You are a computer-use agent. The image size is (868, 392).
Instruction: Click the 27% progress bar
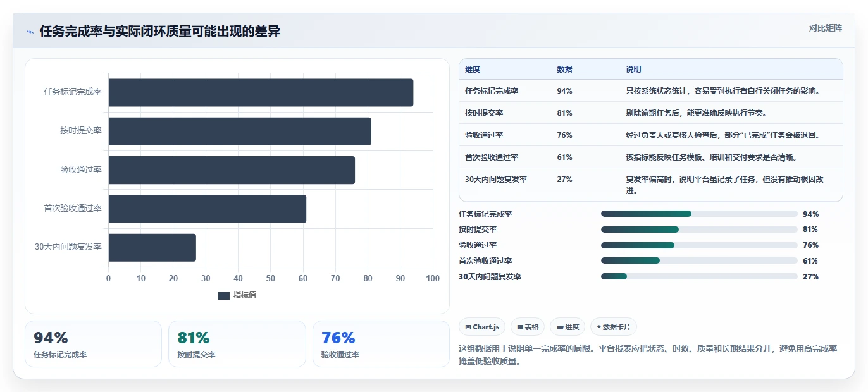pyautogui.click(x=699, y=276)
